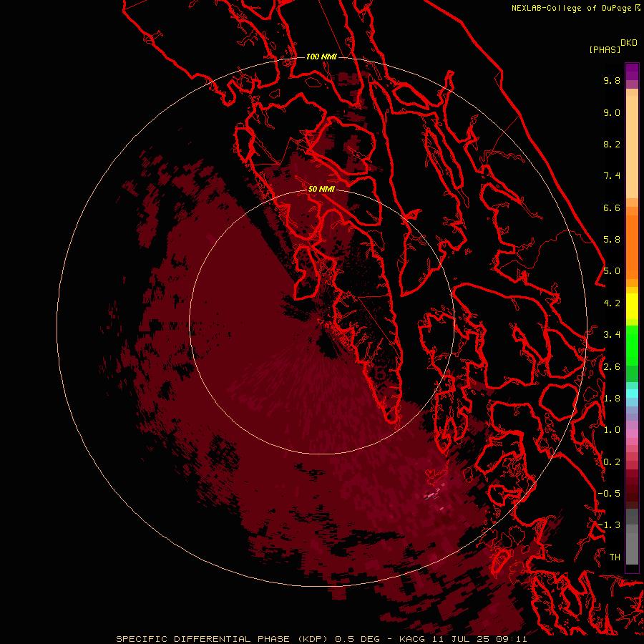Screen dimensions: 644x644
Task: Click SPECIFIC DIFFERENTIAL PHASE in the footer title
Action: click(x=204, y=639)
